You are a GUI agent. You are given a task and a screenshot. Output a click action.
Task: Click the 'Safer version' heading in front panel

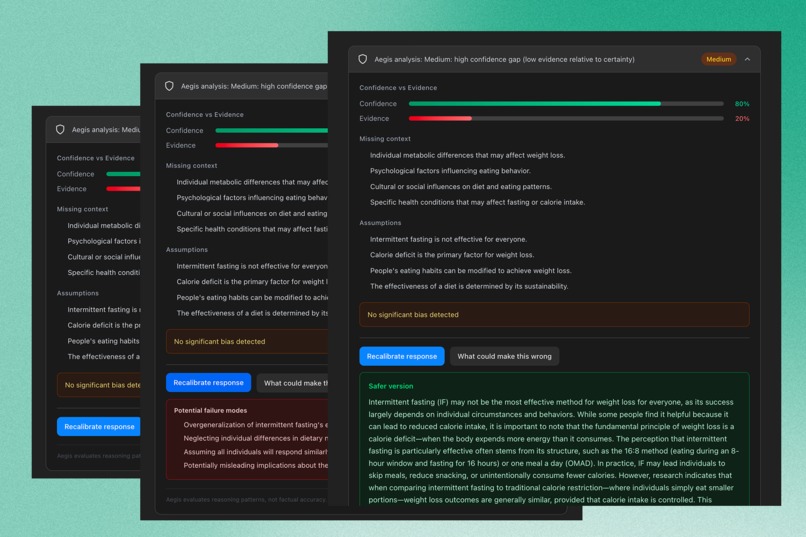(391, 386)
